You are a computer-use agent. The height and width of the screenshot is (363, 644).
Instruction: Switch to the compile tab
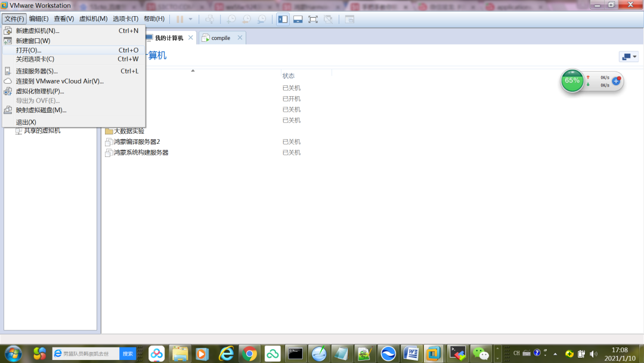click(221, 38)
